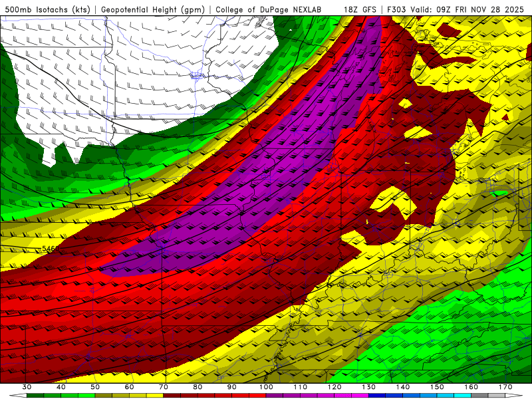Click the '500mb Isotachs (kts)' title text
Image resolution: width=532 pixels, height=399 pixels.
(47, 9)
